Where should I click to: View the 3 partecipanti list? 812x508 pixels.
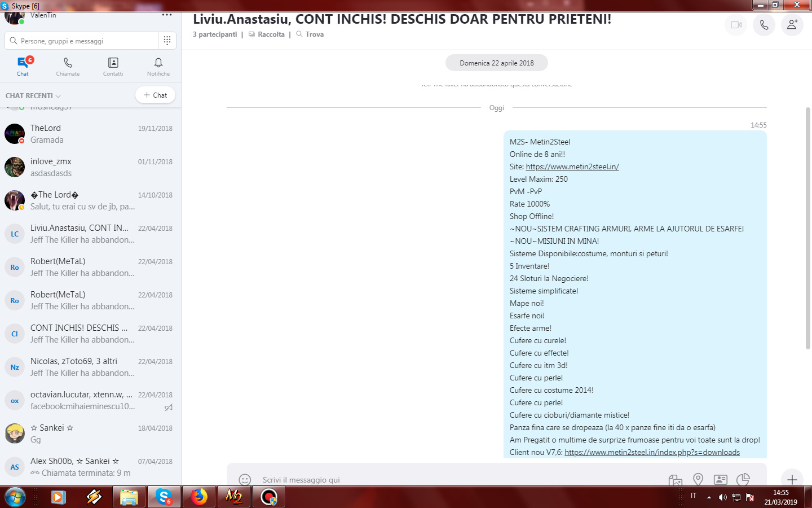click(x=215, y=34)
